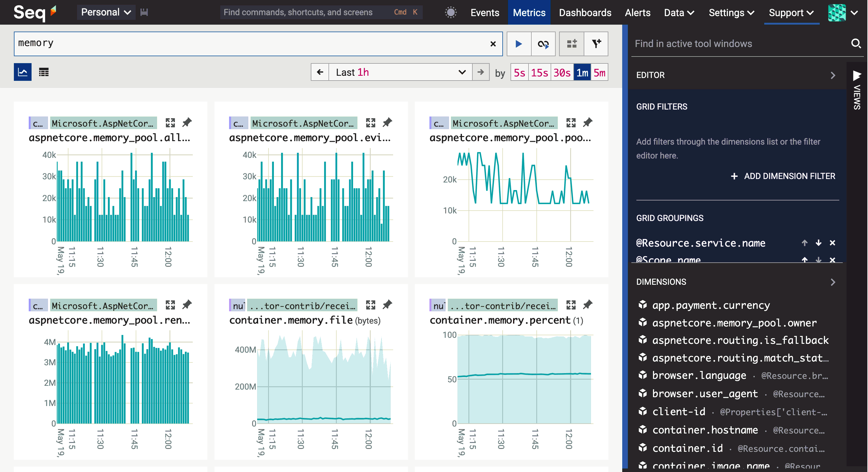Pin the container.memory.percent chart

(x=588, y=305)
